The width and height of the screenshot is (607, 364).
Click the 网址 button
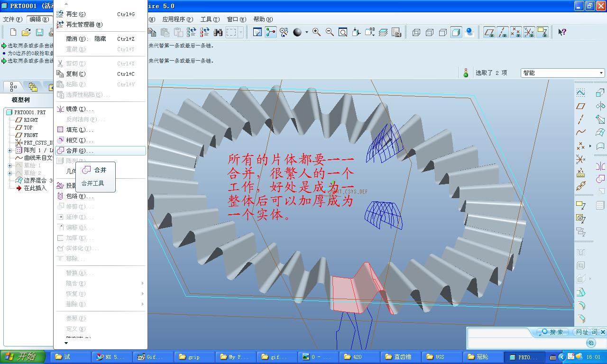582,332
